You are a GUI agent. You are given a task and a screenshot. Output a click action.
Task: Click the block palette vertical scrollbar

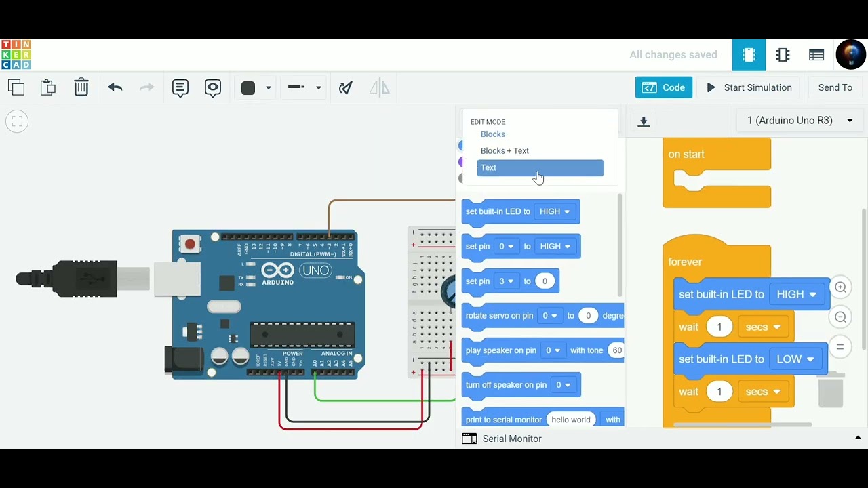[620, 245]
